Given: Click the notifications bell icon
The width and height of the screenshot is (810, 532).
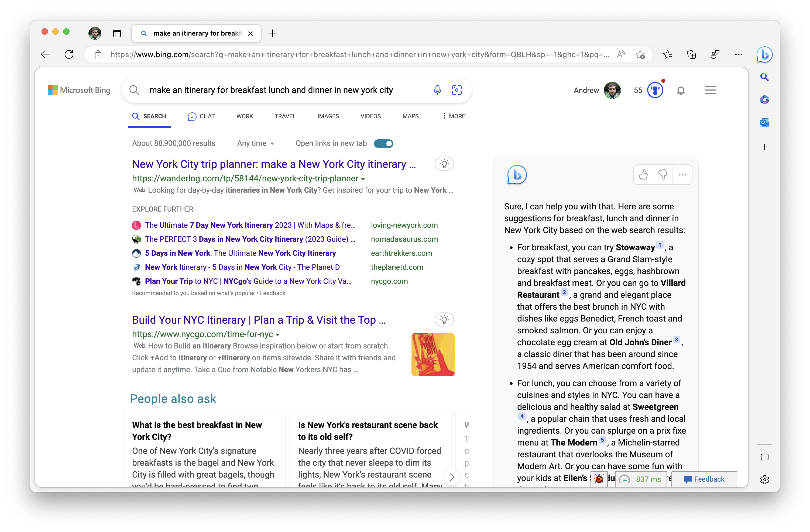Looking at the screenshot, I should [681, 91].
